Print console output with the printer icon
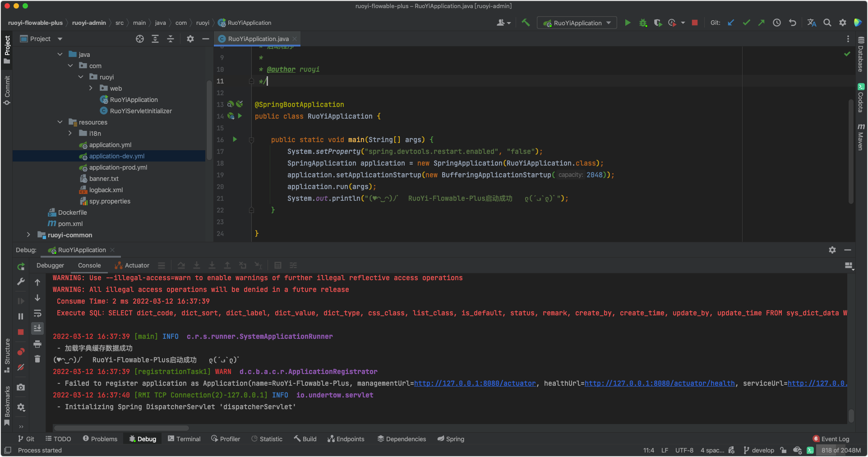868x457 pixels. click(37, 344)
